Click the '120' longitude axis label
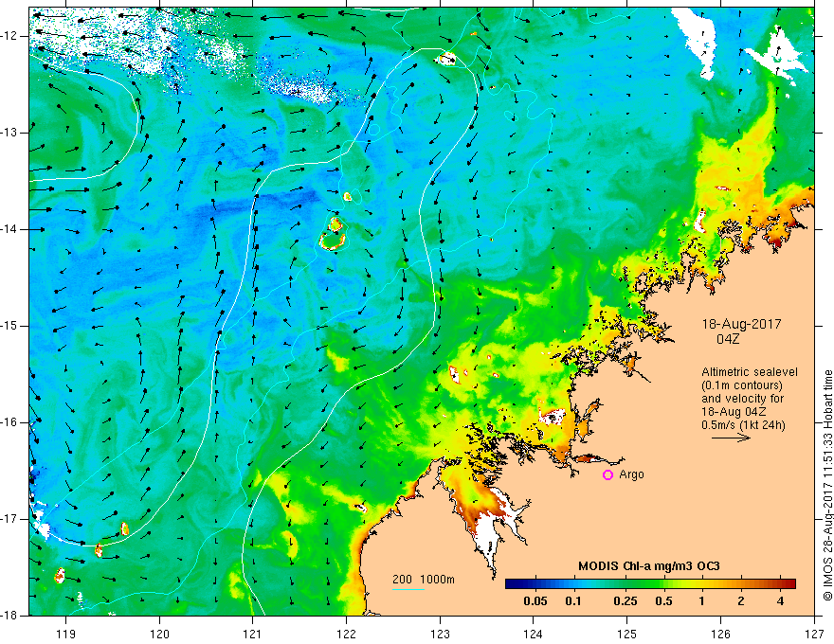The image size is (834, 644). point(159,634)
